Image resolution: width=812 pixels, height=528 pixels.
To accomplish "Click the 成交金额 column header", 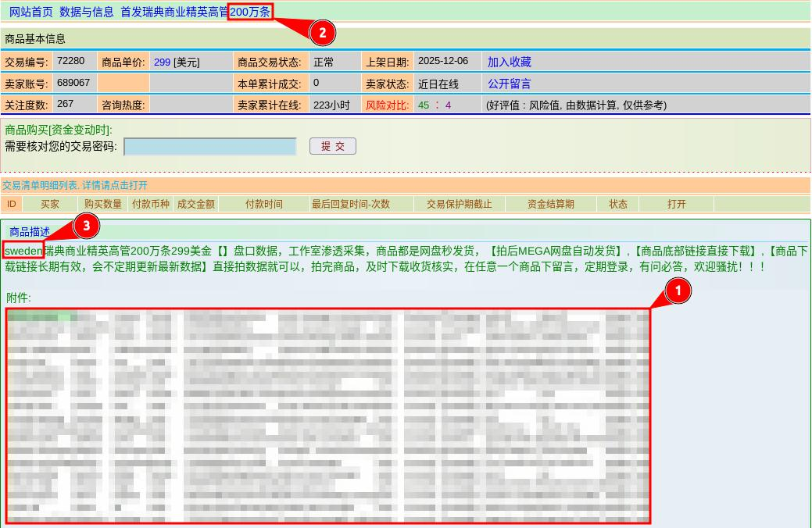I will click(x=195, y=204).
